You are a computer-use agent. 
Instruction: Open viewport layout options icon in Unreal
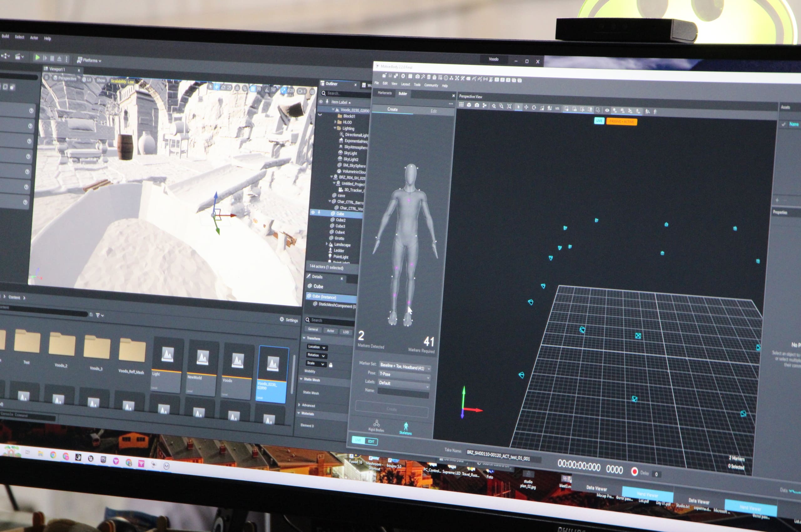pos(312,92)
